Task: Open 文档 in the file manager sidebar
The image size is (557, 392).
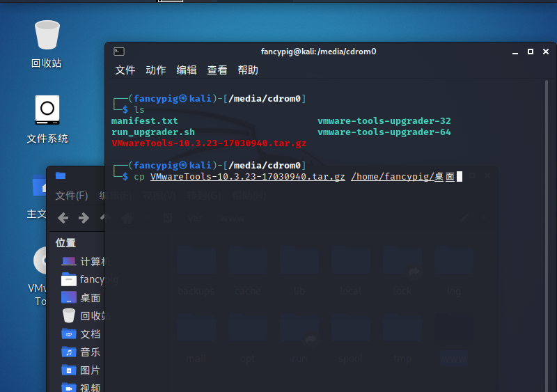Action: (81, 334)
